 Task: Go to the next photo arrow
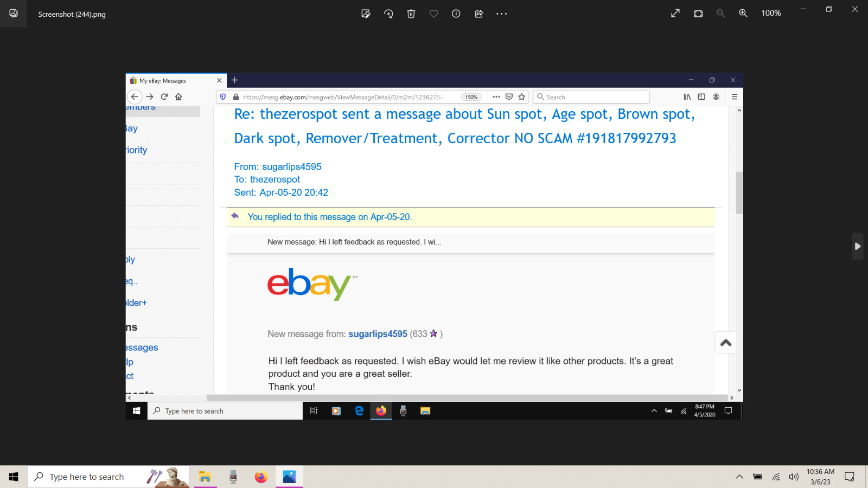click(x=858, y=246)
